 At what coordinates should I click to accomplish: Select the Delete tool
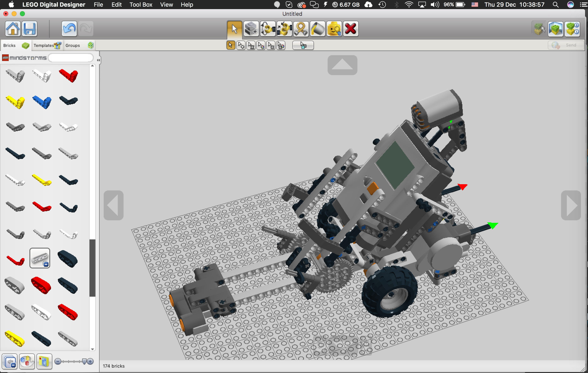click(350, 29)
